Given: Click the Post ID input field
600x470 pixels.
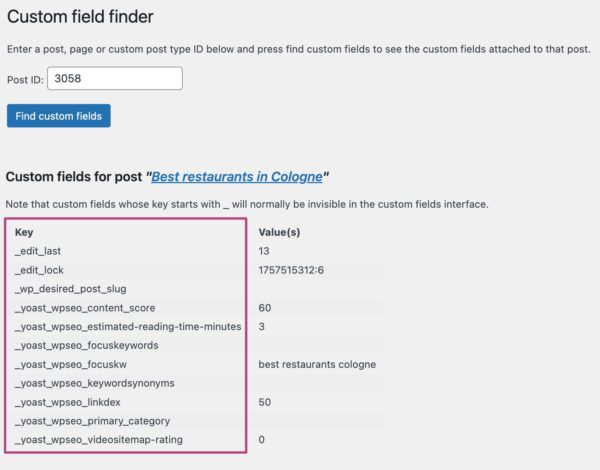Looking at the screenshot, I should pos(114,78).
